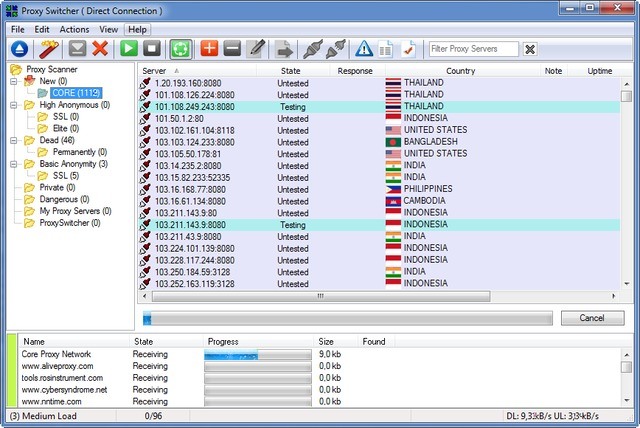Clear the proxy filter with X button

(530, 49)
